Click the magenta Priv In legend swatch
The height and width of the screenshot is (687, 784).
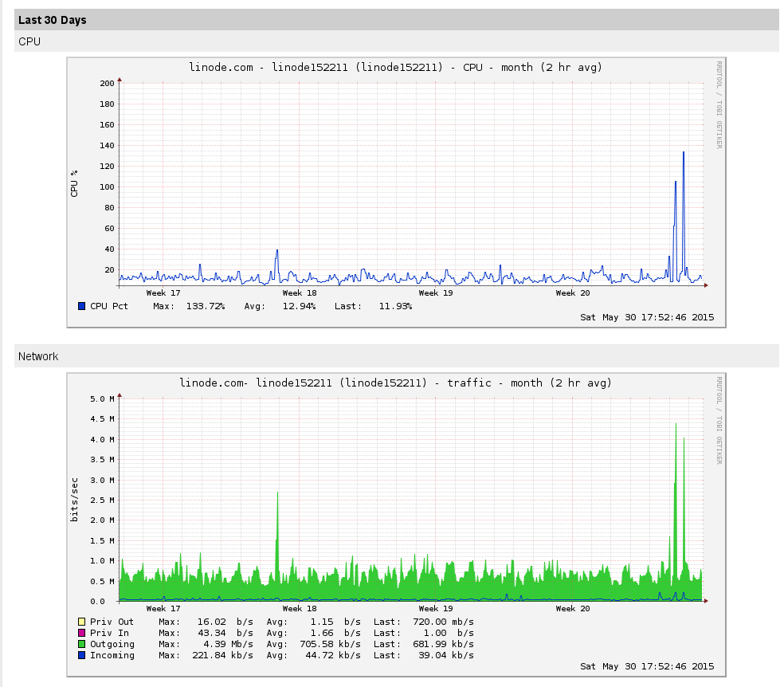pos(81,633)
